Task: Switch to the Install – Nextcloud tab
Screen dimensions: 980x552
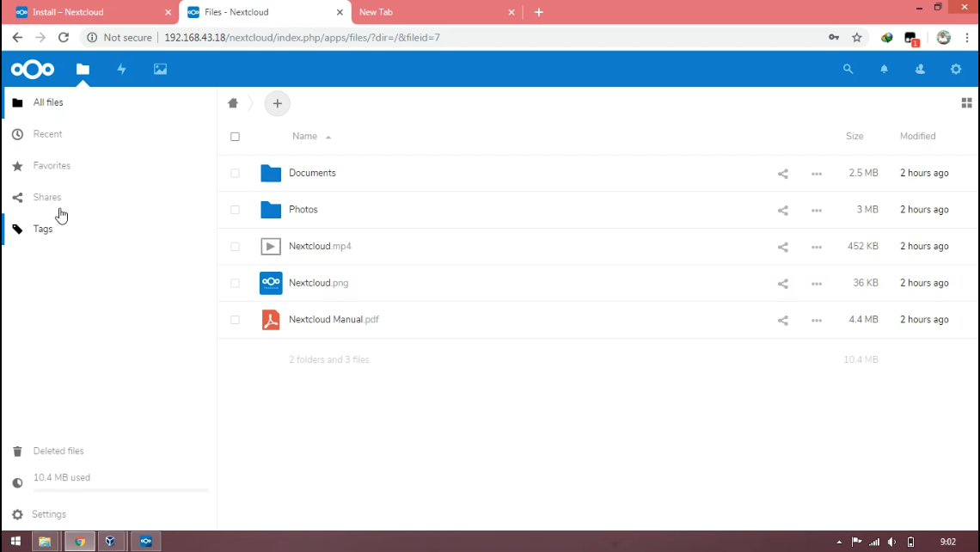Action: [x=86, y=12]
